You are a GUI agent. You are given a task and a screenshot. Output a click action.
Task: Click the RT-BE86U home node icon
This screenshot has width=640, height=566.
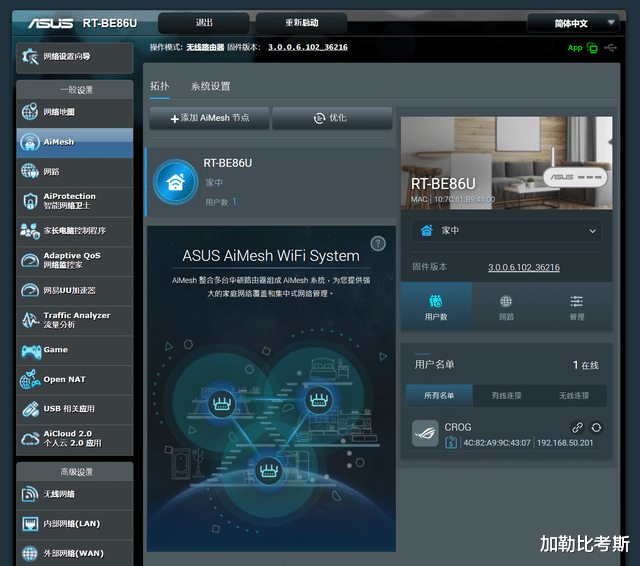click(x=176, y=182)
